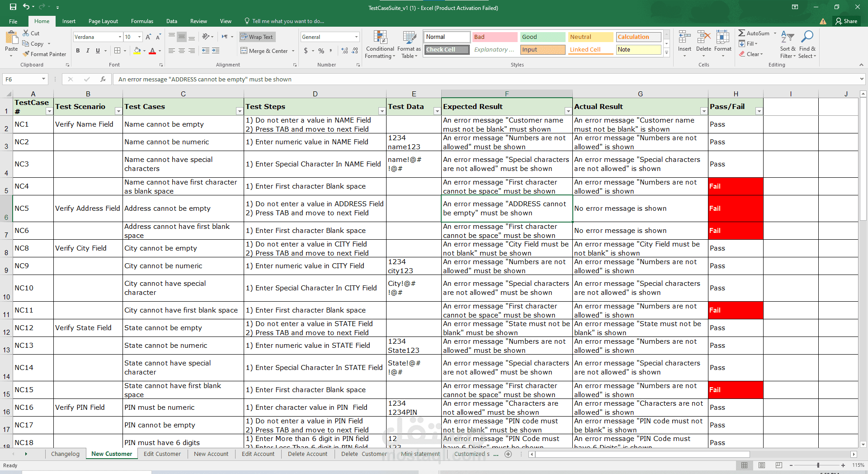The height and width of the screenshot is (474, 868).
Task: Toggle Wrap Text for the cell
Action: click(x=257, y=37)
